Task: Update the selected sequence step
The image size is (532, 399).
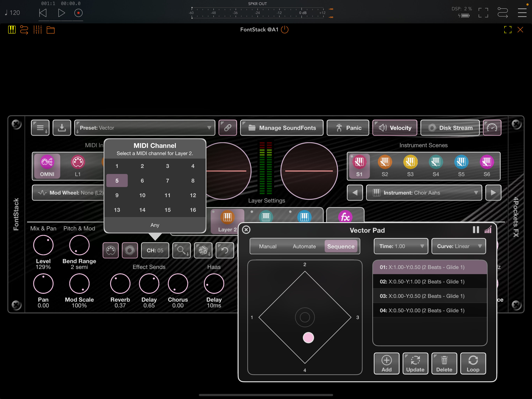Action: tap(415, 364)
